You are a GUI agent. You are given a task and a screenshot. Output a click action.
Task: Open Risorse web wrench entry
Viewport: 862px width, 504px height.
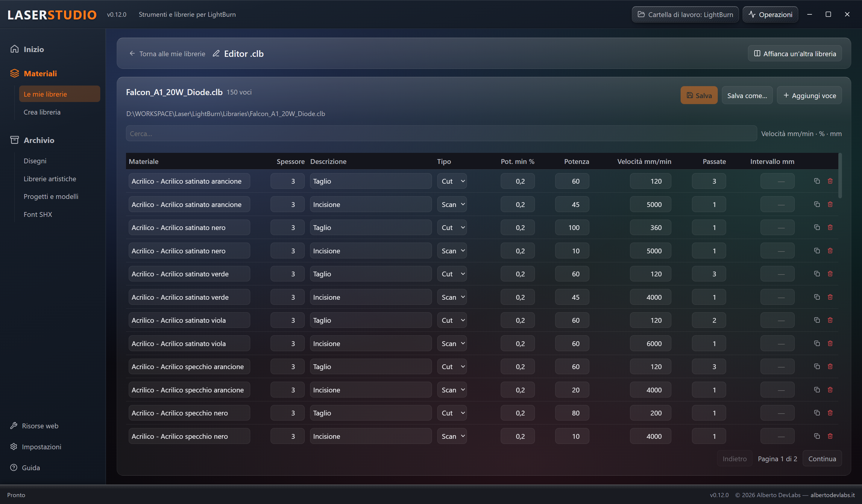coord(34,426)
